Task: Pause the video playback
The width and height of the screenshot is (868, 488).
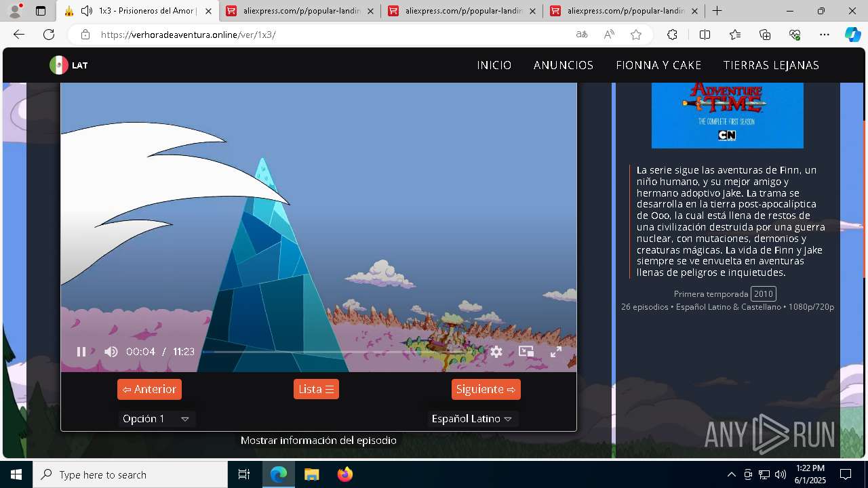Action: point(81,352)
